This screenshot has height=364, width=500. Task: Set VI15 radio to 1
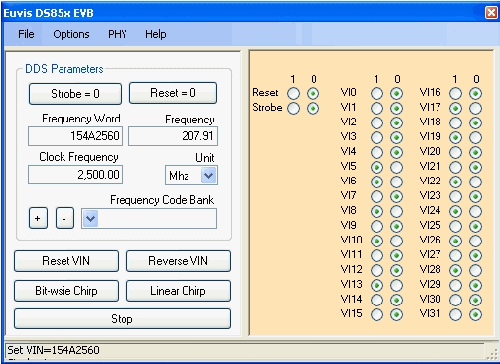point(377,314)
